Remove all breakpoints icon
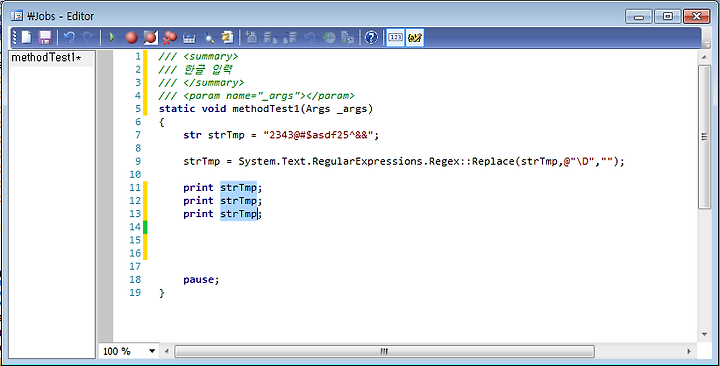 click(170, 37)
